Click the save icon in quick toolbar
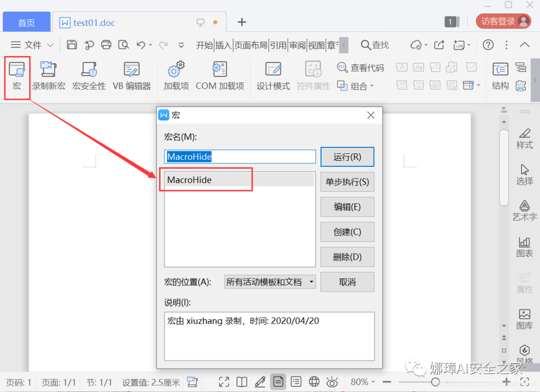 (71, 45)
